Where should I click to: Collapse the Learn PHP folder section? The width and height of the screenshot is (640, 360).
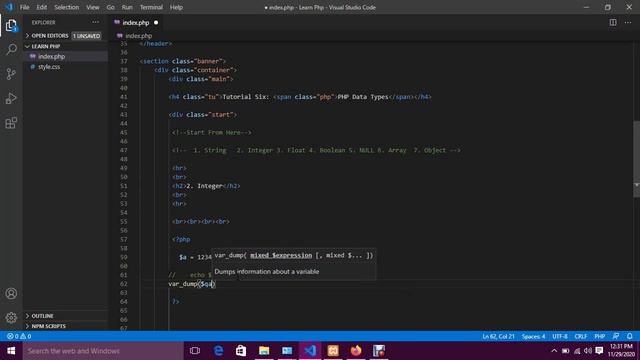coord(65,46)
